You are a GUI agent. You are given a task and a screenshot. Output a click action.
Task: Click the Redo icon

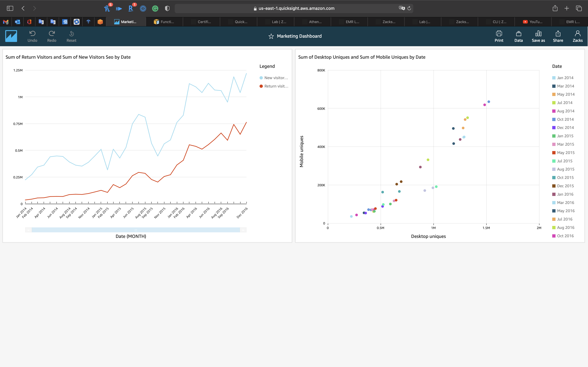coord(52,33)
